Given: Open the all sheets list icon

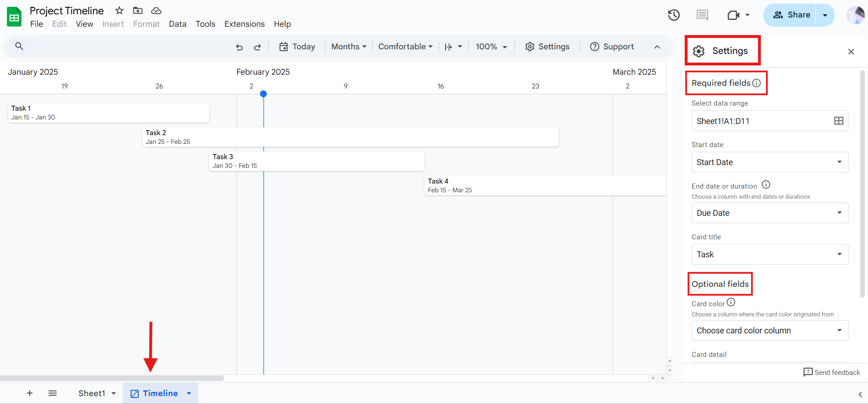Looking at the screenshot, I should [53, 393].
